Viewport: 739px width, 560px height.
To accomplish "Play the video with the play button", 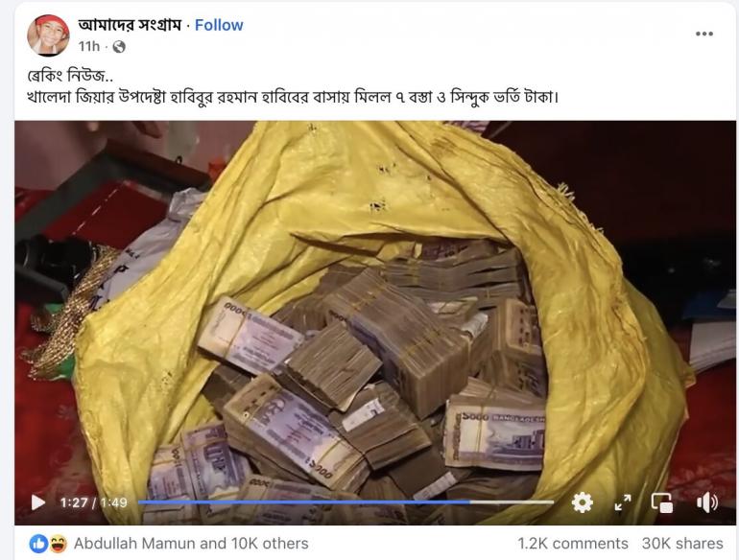I will [x=38, y=502].
